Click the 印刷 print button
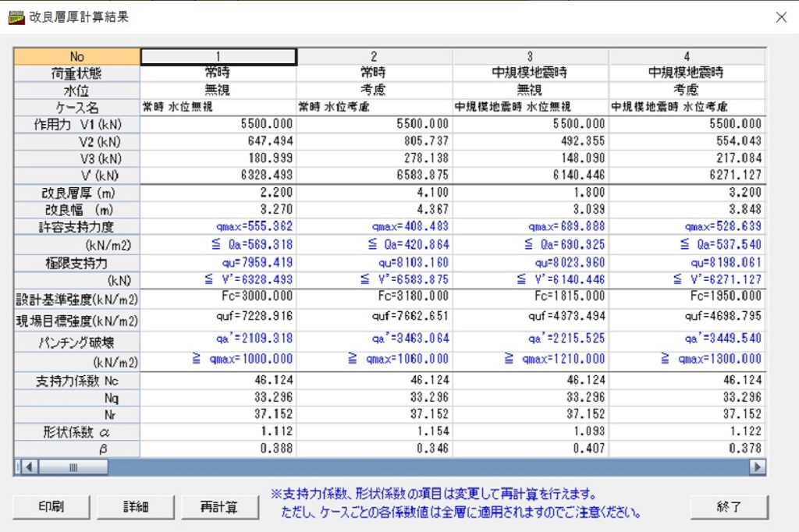799x532 pixels. coord(51,506)
